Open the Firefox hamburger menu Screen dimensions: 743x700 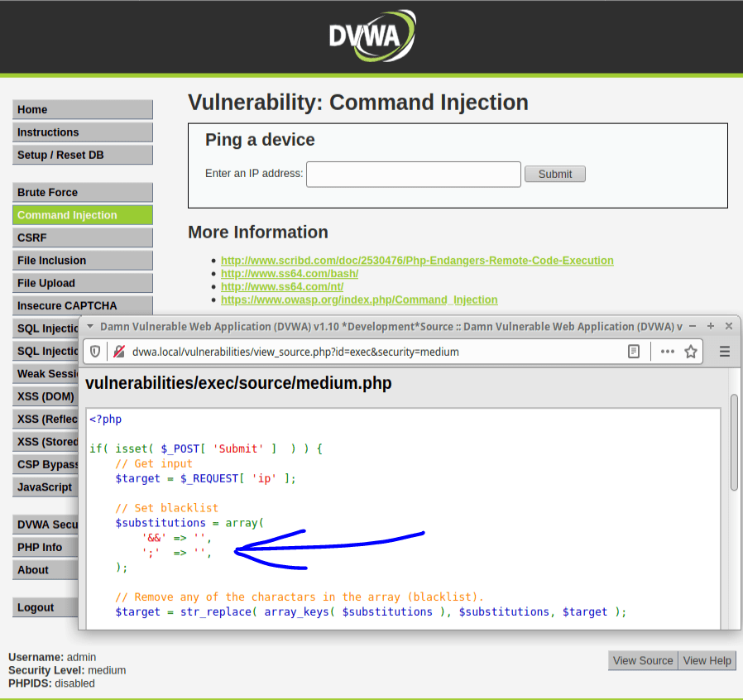(725, 352)
